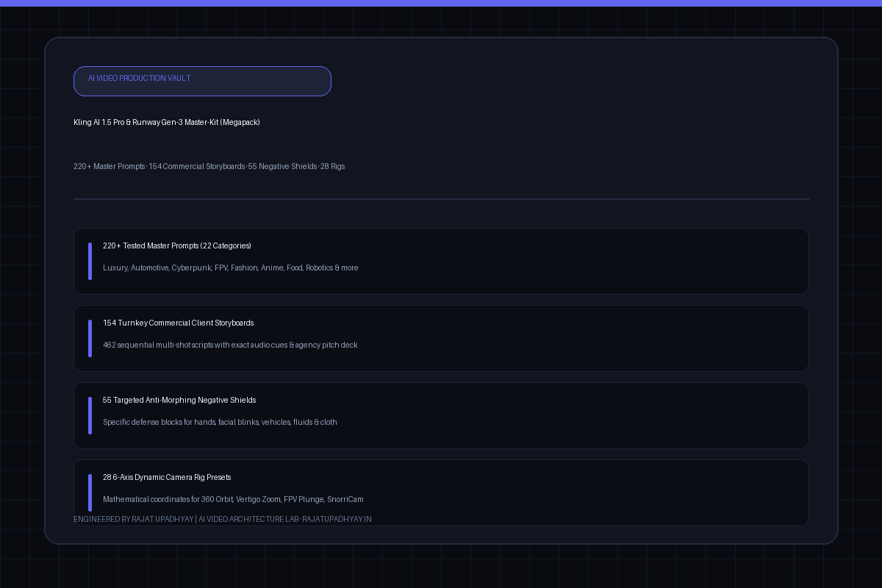The image size is (882, 588).
Task: Select the "Luxury, Automotive, Cyberpunk, FPV" category line
Action: (x=231, y=268)
